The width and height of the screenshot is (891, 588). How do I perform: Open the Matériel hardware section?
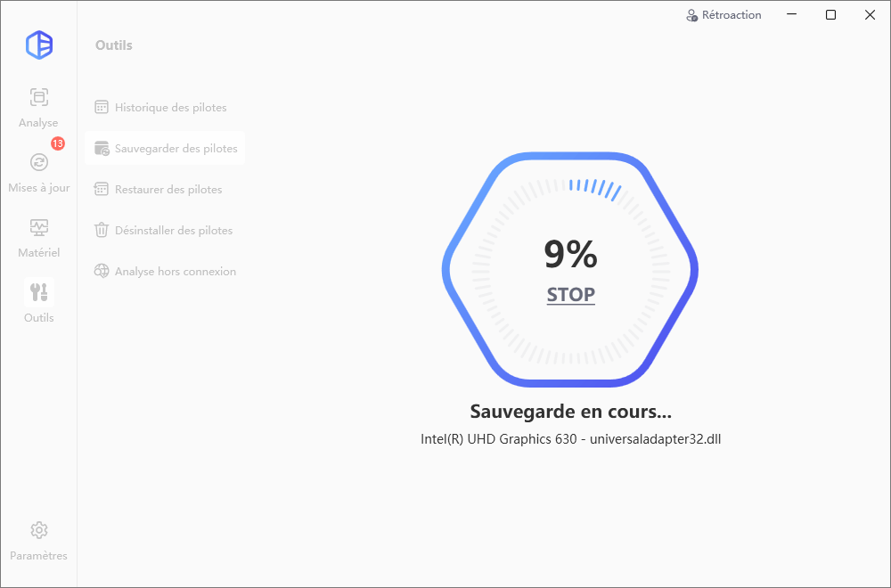pos(38,238)
